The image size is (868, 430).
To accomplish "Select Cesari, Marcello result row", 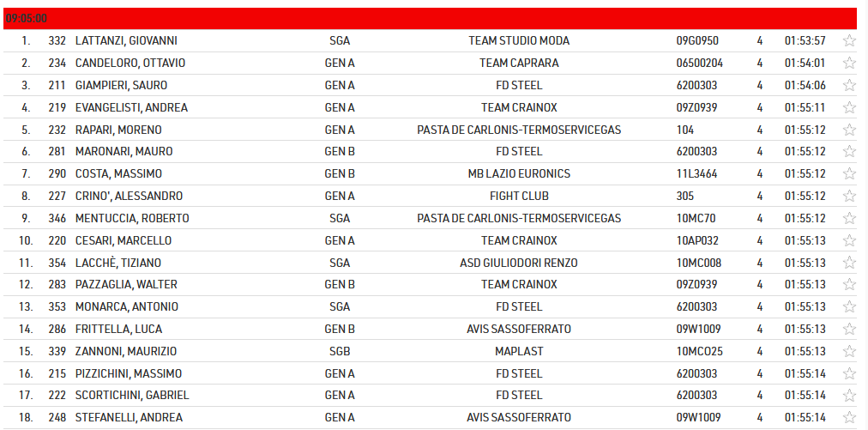I will pyautogui.click(x=430, y=240).
